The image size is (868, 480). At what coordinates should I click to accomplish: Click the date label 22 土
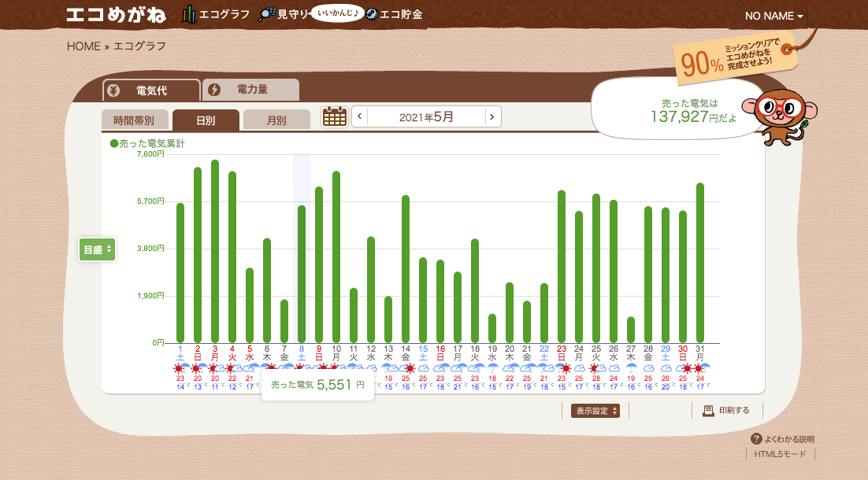544,353
